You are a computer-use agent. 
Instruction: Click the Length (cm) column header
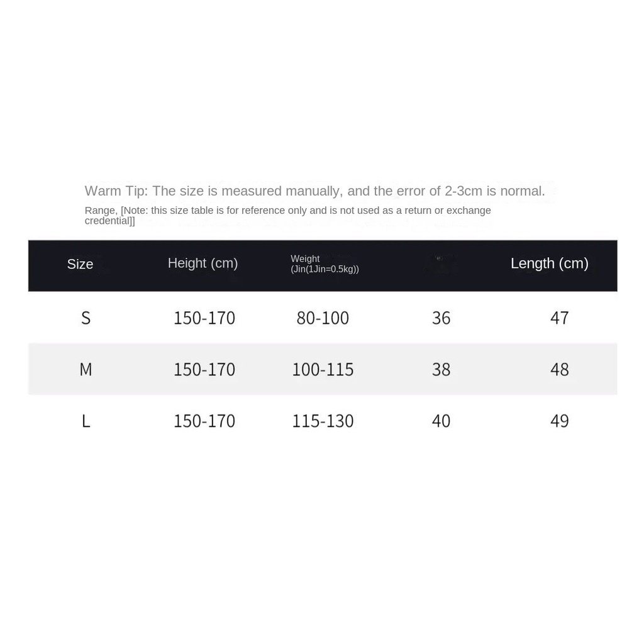click(x=550, y=264)
